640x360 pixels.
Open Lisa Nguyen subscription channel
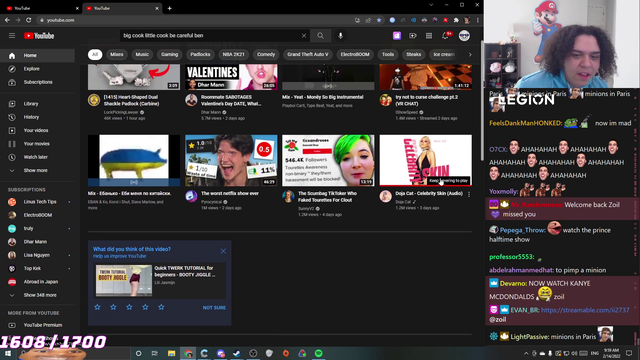37,255
